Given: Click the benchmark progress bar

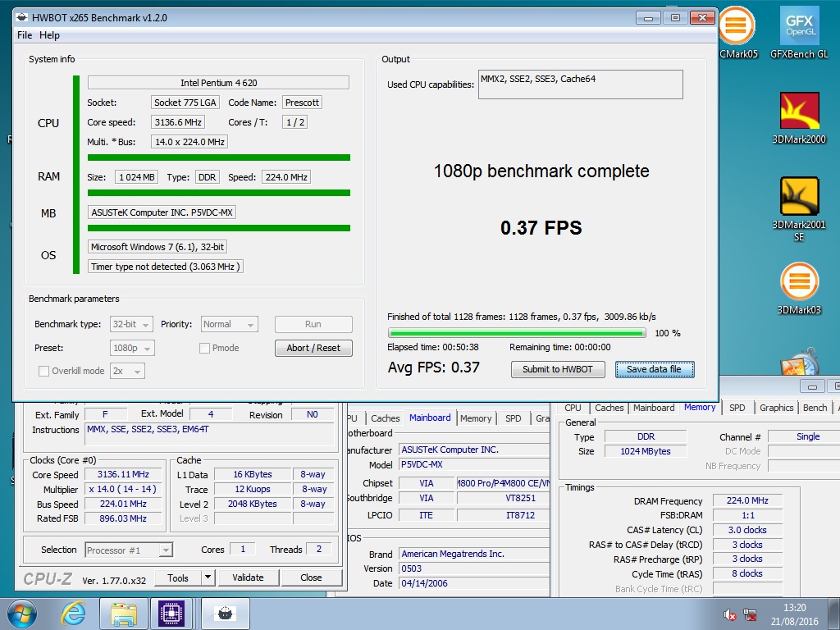Looking at the screenshot, I should pos(517,333).
